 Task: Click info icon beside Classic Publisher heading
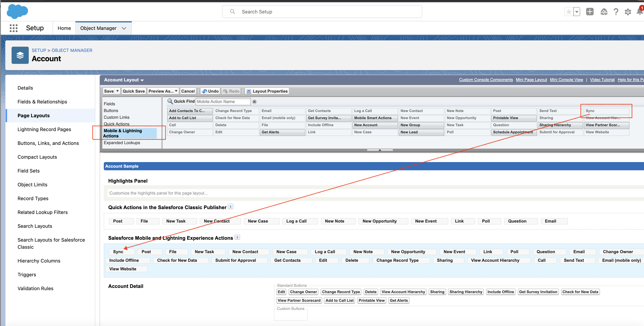coord(231,207)
